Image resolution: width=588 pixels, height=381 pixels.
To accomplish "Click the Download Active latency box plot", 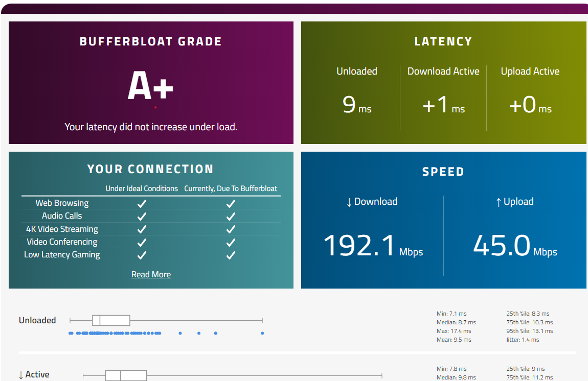I will click(233, 375).
